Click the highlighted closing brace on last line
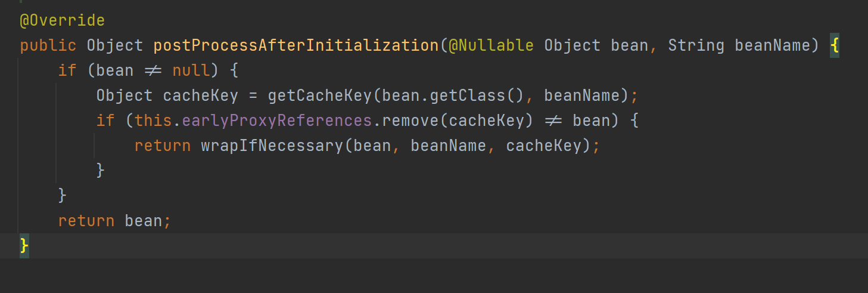868x293 pixels. pos(24,245)
